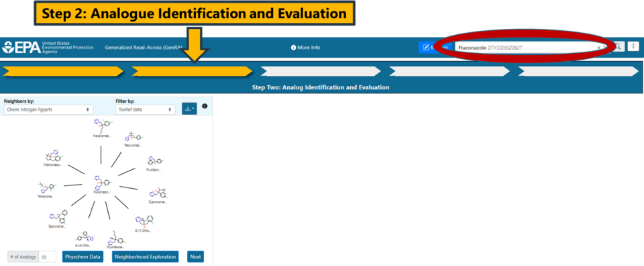Click the Next button
The image size is (644, 266).
point(195,257)
